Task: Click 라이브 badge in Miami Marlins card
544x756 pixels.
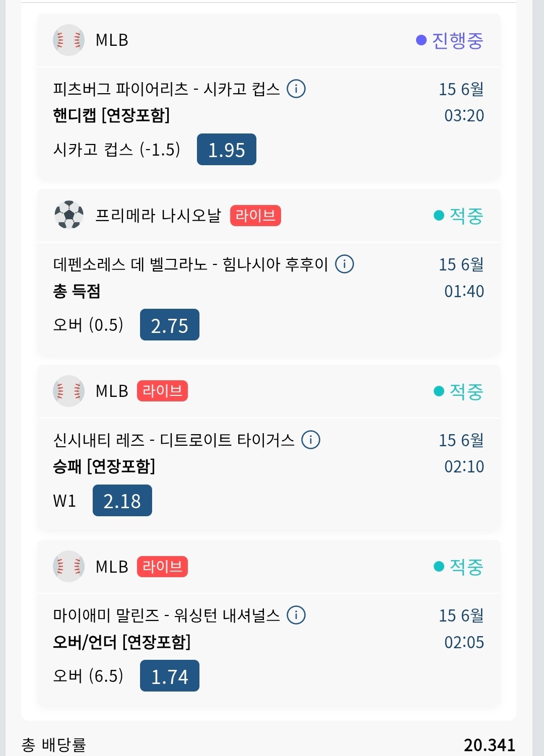Action: coord(162,567)
